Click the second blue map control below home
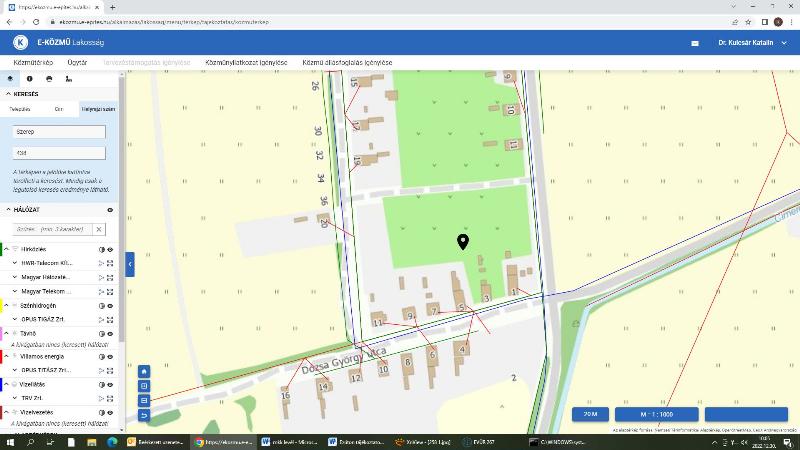The width and height of the screenshot is (800, 450). click(144, 386)
